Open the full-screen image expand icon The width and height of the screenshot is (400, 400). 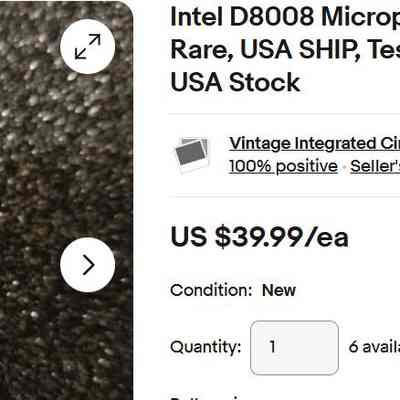(88, 46)
